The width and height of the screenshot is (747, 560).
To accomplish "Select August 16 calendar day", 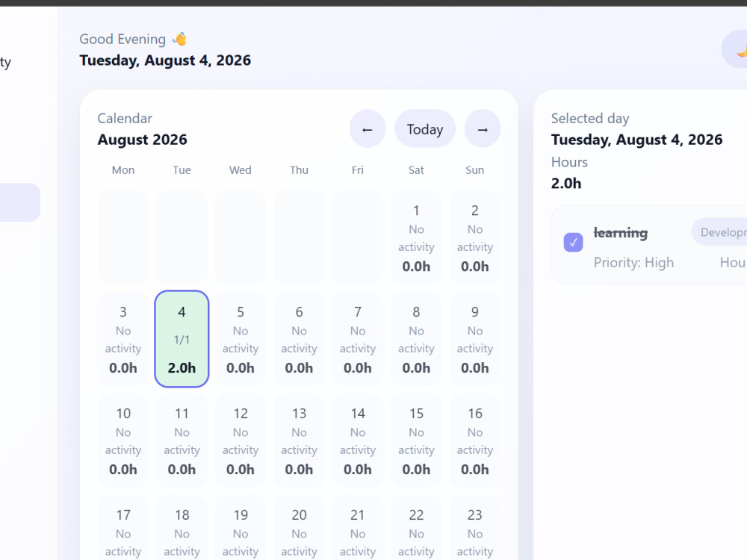I will click(x=474, y=440).
